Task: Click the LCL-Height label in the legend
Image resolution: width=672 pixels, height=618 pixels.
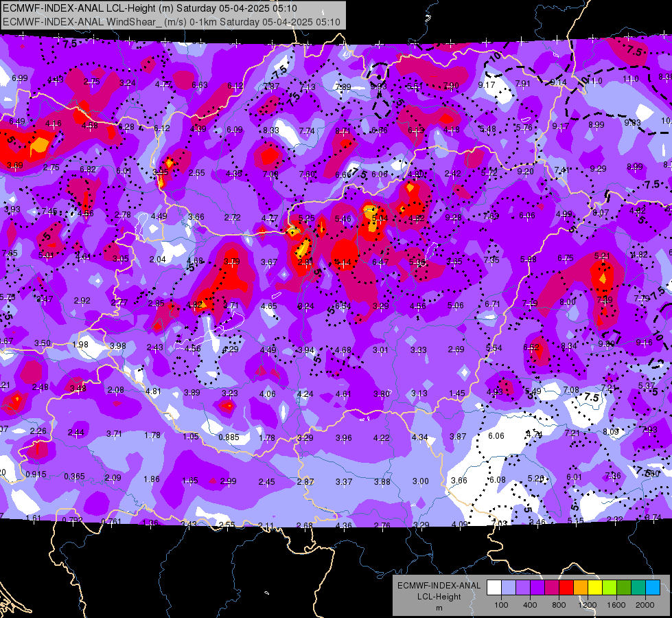Action: [439, 597]
